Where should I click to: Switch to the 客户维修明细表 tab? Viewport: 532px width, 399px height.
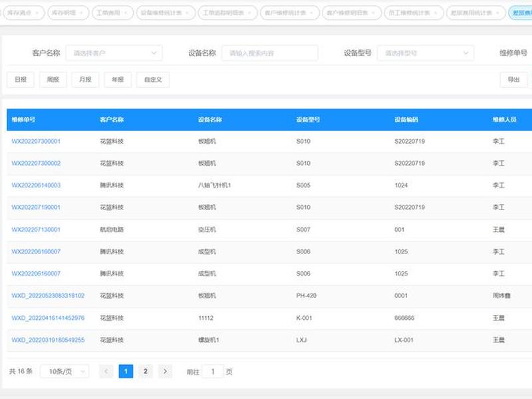(352, 13)
